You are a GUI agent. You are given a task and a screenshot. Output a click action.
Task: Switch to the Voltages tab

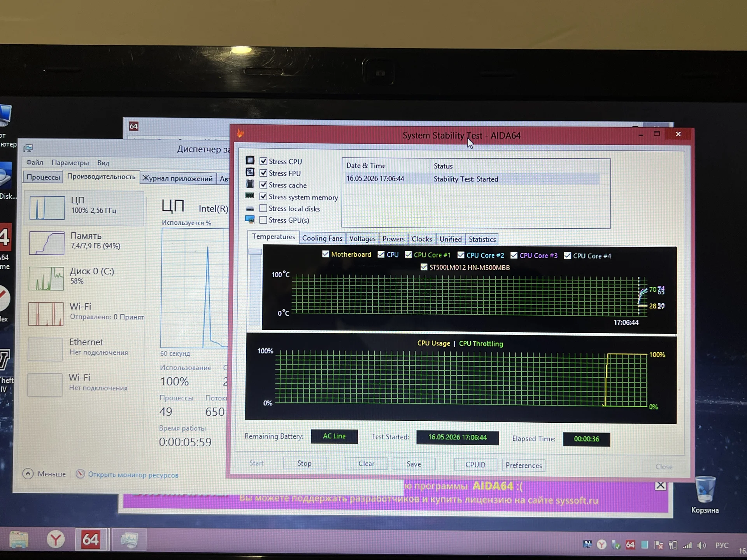[x=362, y=239]
